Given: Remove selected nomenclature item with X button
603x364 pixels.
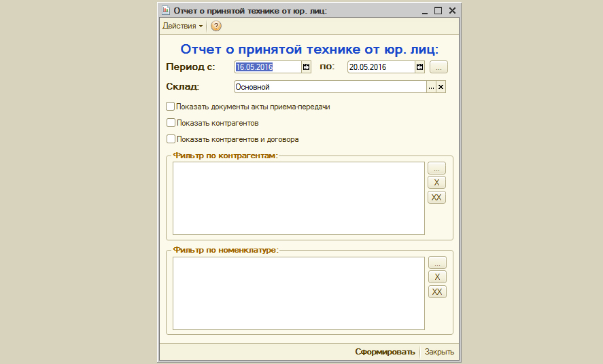Looking at the screenshot, I should [x=437, y=277].
